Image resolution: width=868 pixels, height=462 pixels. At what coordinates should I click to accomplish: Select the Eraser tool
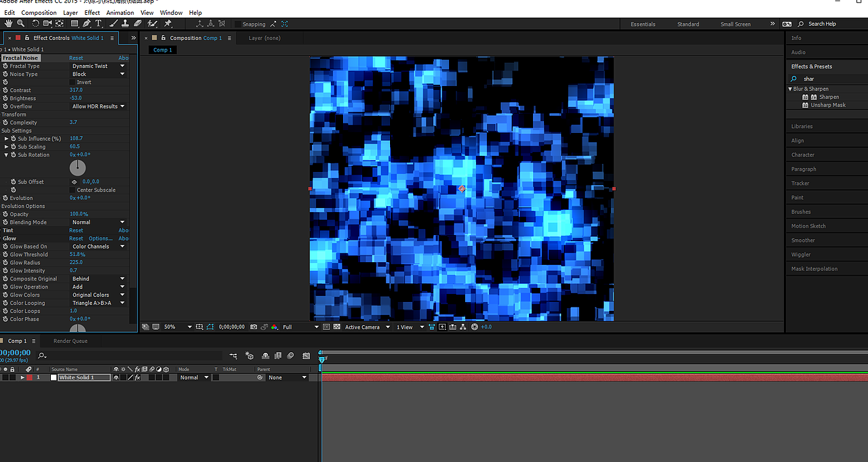tap(138, 24)
